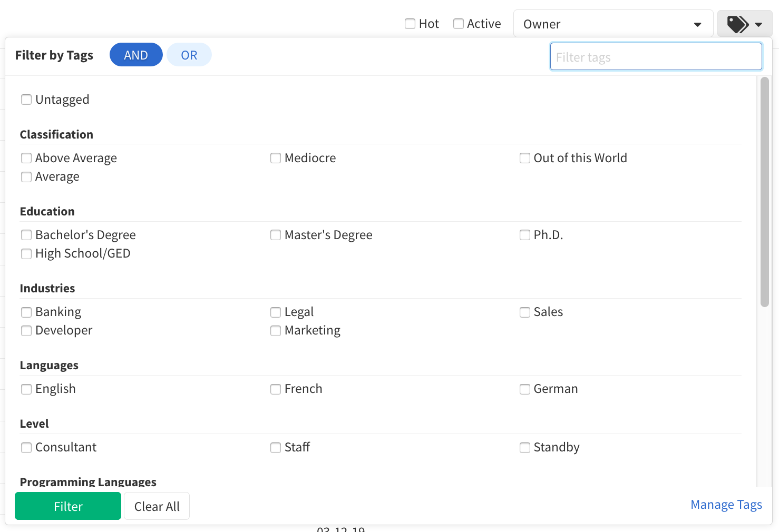Image resolution: width=779 pixels, height=532 pixels.
Task: Switch tag filtering to OR mode
Action: [x=189, y=54]
